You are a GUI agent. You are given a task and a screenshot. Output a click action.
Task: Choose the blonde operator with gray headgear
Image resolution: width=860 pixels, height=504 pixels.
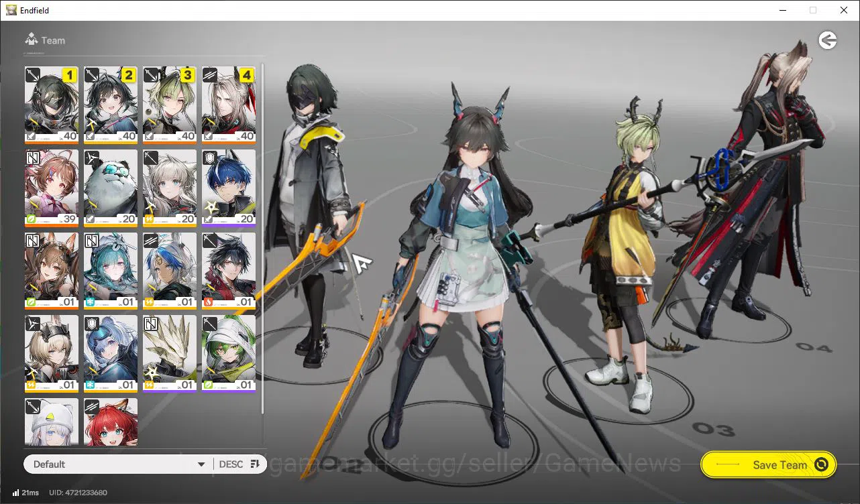tap(52, 354)
